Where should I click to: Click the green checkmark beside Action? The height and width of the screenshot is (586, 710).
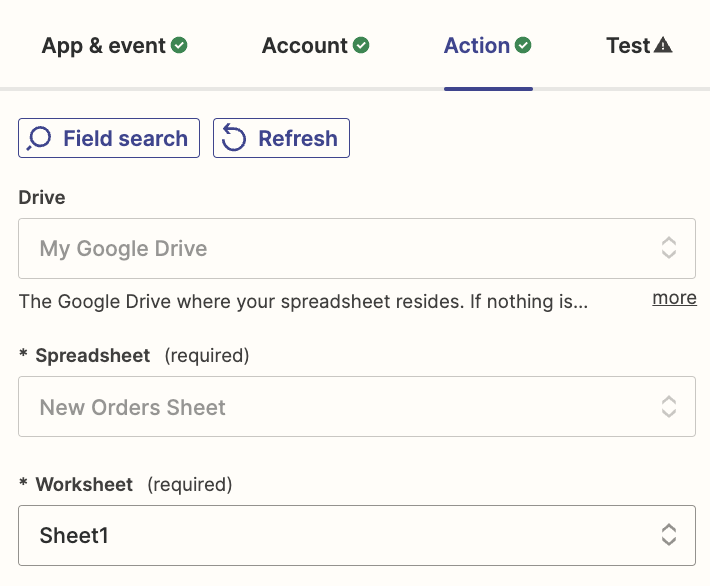(523, 45)
